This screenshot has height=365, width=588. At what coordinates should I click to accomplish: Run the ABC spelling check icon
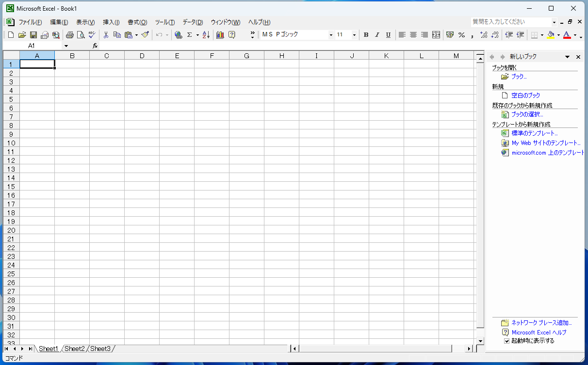(92, 35)
